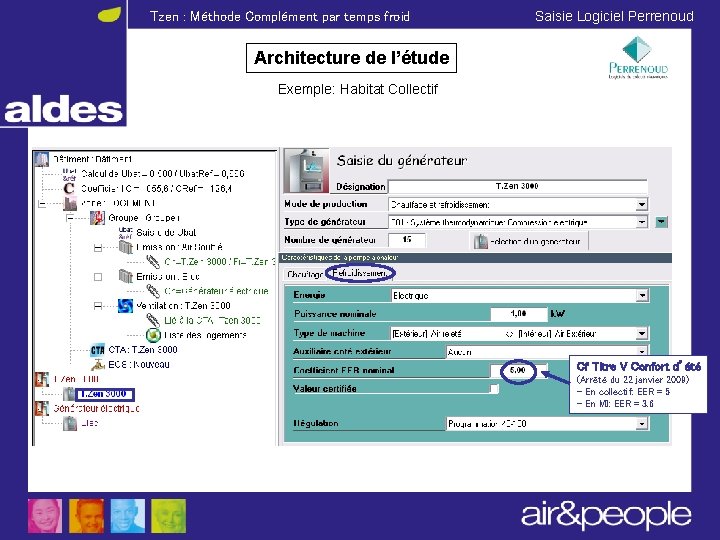Image resolution: width=720 pixels, height=540 pixels.
Task: Select the Ventilation : T.Zen 3000 row text
Action: coord(183,306)
